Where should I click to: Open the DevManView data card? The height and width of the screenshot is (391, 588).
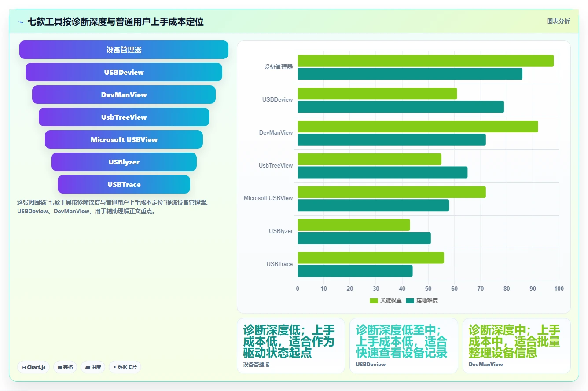click(516, 346)
